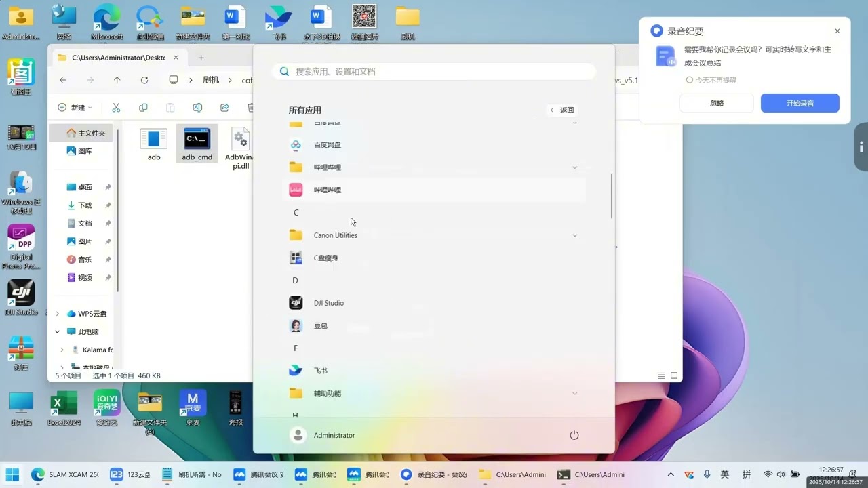Screen dimensions: 868x488
Task: Switch Explorer to details view icon
Action: tap(662, 375)
